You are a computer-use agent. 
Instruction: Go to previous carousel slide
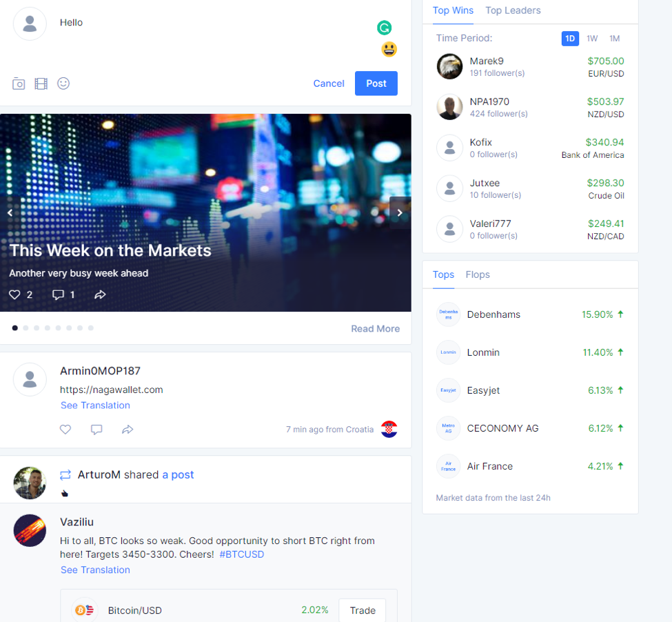(10, 212)
